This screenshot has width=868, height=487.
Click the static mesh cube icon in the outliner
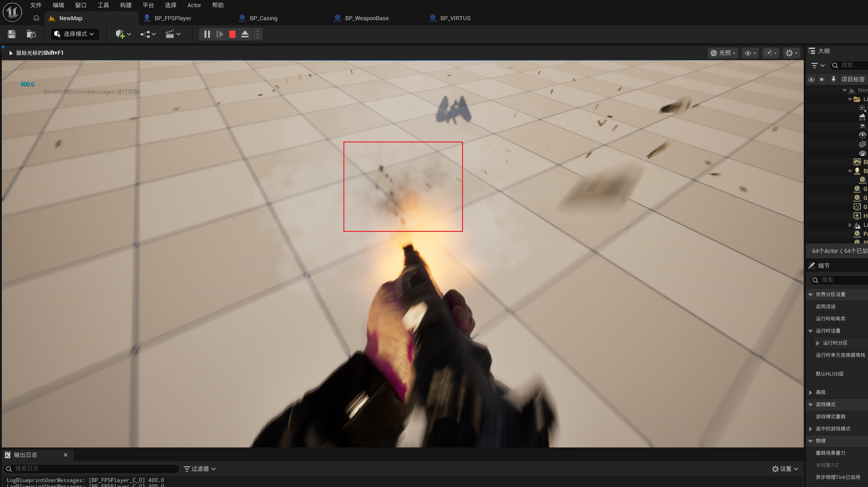pyautogui.click(x=862, y=144)
